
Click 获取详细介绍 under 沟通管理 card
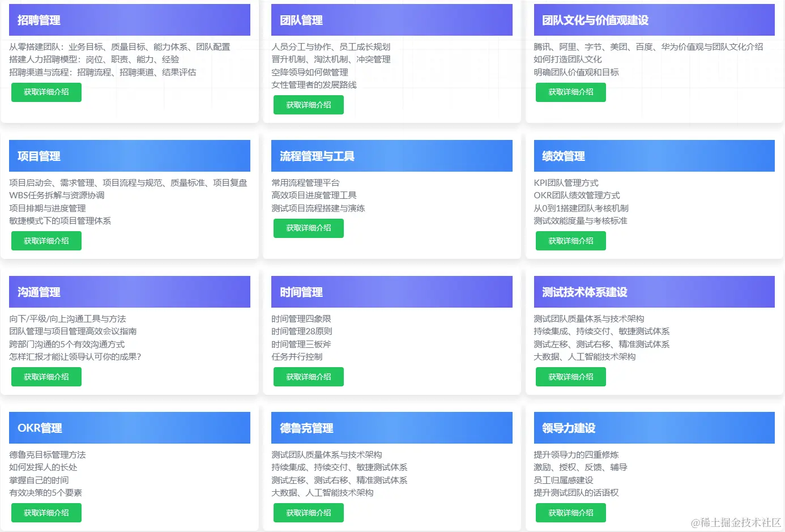coord(46,376)
